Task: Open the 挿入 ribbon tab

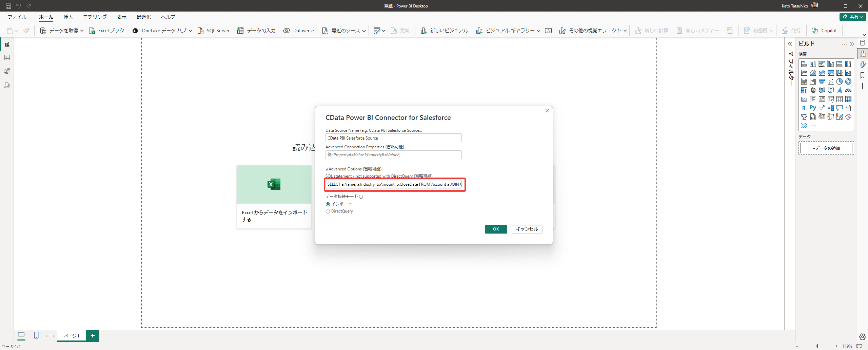Action: click(68, 17)
